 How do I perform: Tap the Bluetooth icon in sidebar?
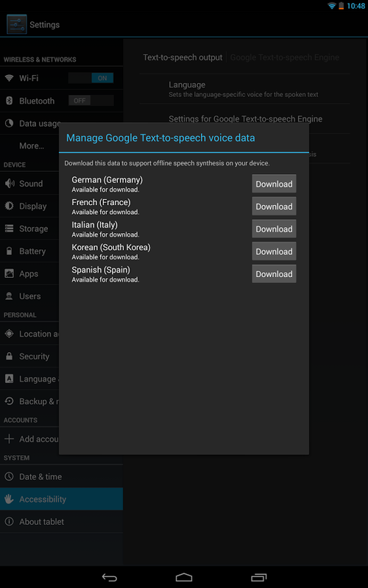[x=9, y=101]
